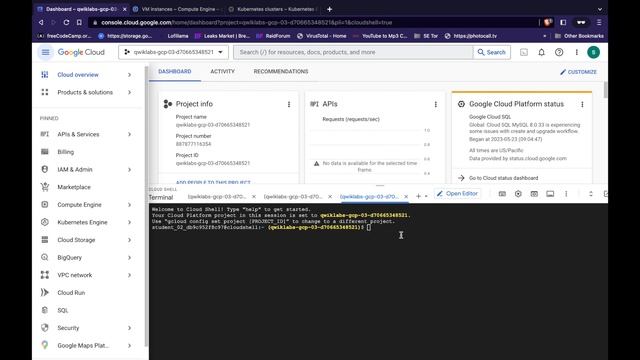
Task: Open the browser hamburger menu
Action: pyautogui.click(x=599, y=22)
